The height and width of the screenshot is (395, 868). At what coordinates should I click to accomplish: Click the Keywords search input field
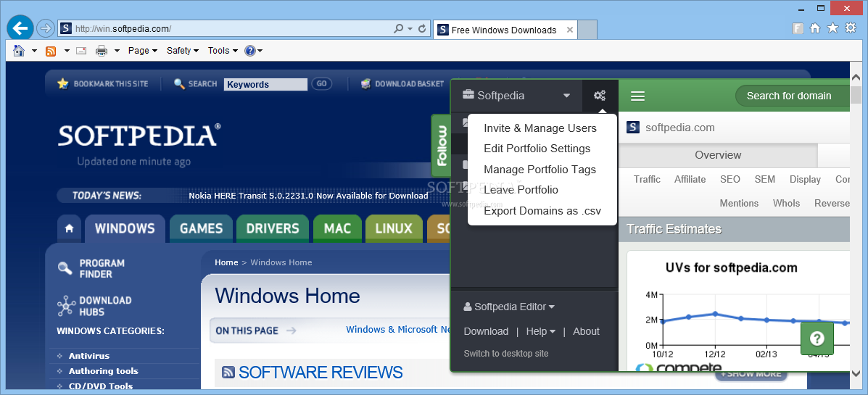265,84
